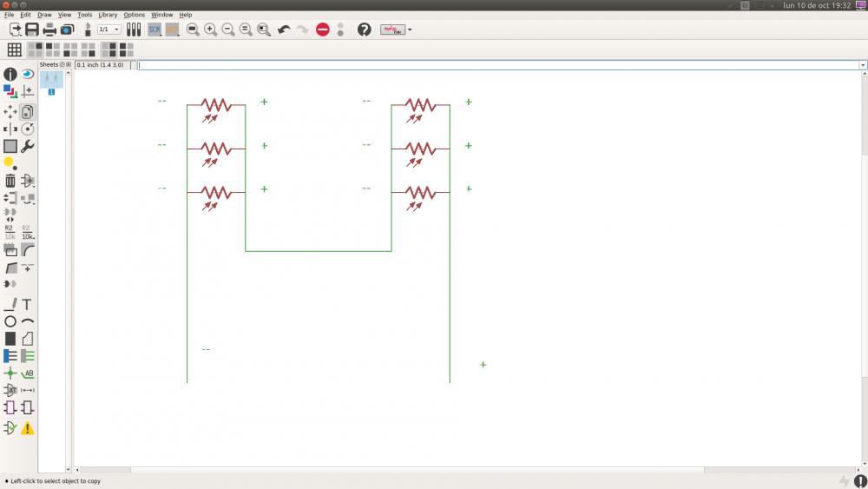
Task: Click the command line input field
Action: 497,65
